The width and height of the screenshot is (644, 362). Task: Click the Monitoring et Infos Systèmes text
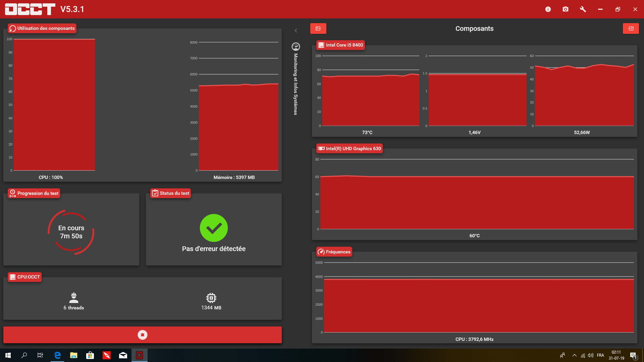pyautogui.click(x=296, y=84)
